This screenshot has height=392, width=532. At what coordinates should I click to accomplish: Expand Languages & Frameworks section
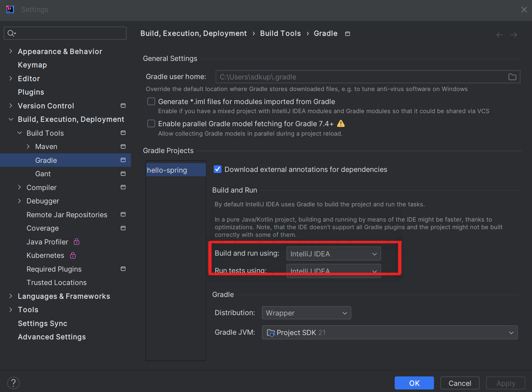point(11,296)
